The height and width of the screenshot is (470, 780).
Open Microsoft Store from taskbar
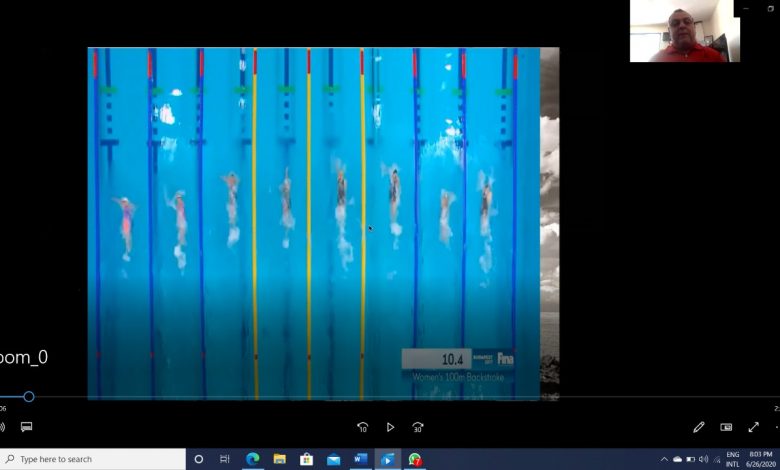coord(306,459)
